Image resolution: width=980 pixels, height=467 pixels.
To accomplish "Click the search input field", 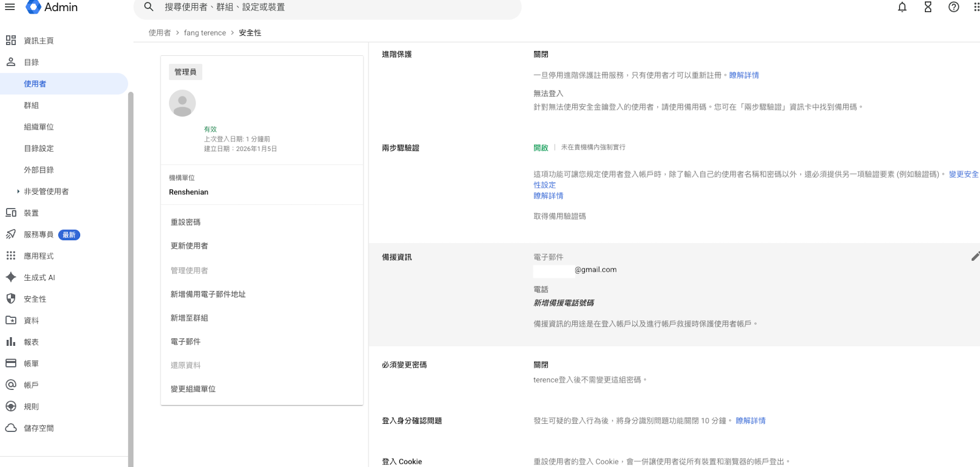I will click(x=328, y=7).
